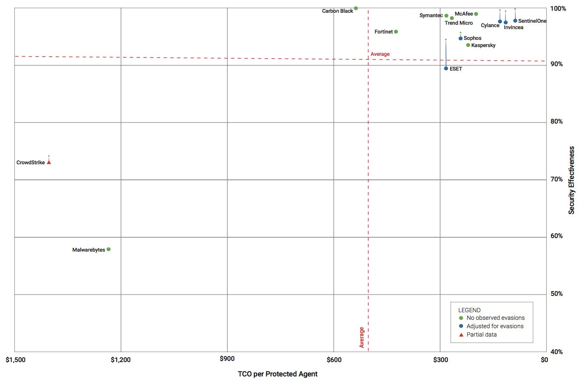Select the Trend Micro green dot
This screenshot has height=390, width=588.
click(452, 18)
